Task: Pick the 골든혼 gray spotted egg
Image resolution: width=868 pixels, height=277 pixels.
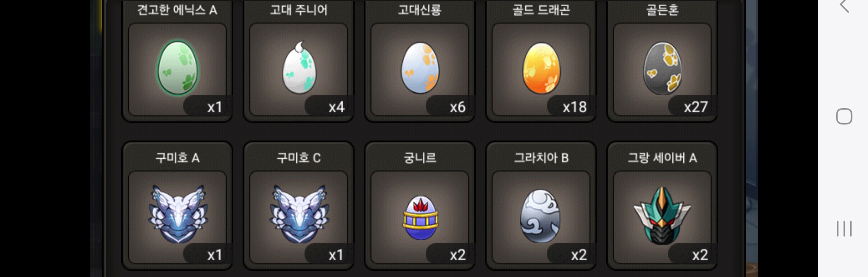Action: [x=662, y=68]
